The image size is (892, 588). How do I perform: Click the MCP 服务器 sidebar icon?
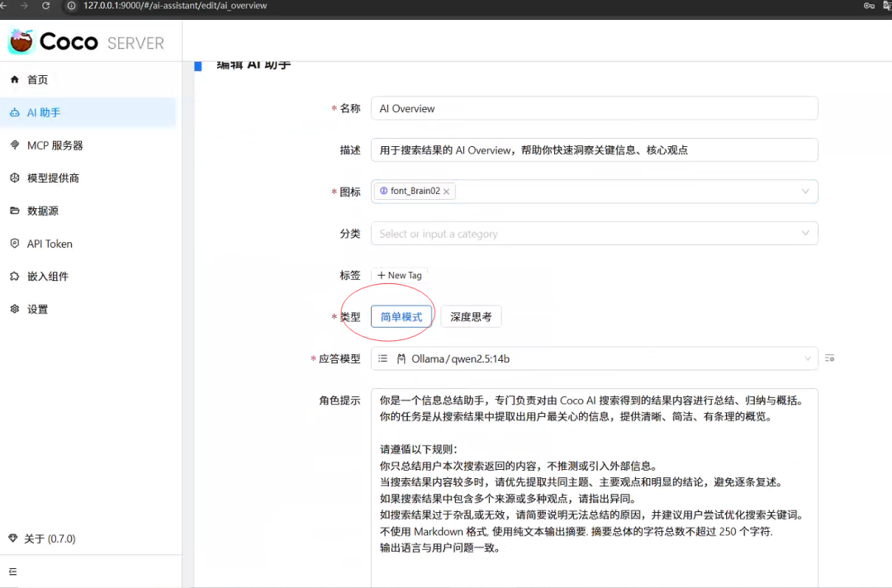point(15,145)
